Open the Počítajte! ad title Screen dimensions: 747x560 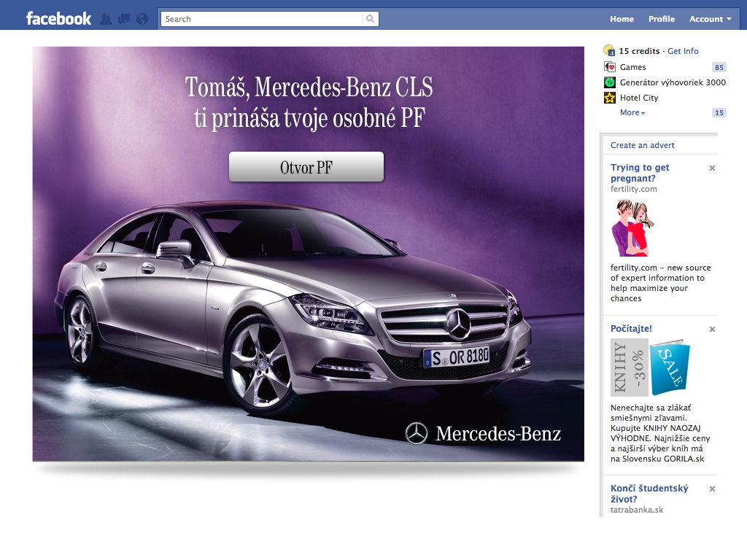[x=631, y=328]
